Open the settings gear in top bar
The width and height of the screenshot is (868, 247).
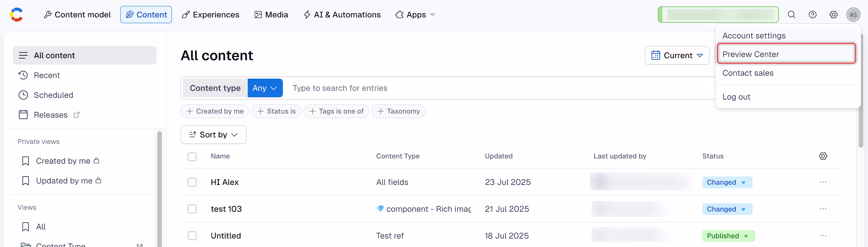coord(833,15)
